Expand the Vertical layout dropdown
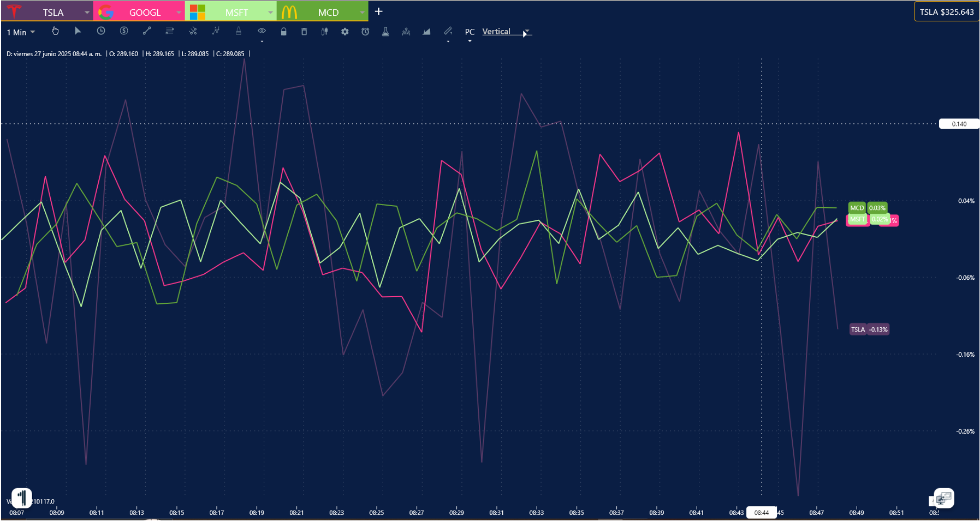 pyautogui.click(x=526, y=32)
